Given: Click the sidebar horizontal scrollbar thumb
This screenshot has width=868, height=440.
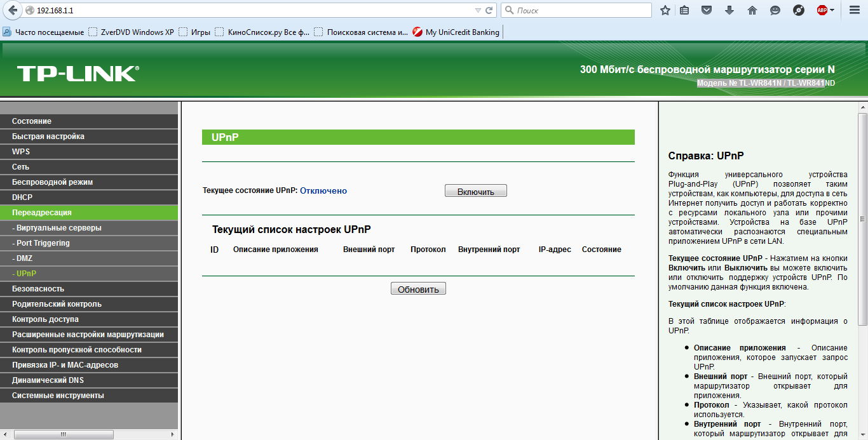Looking at the screenshot, I should 64,435.
